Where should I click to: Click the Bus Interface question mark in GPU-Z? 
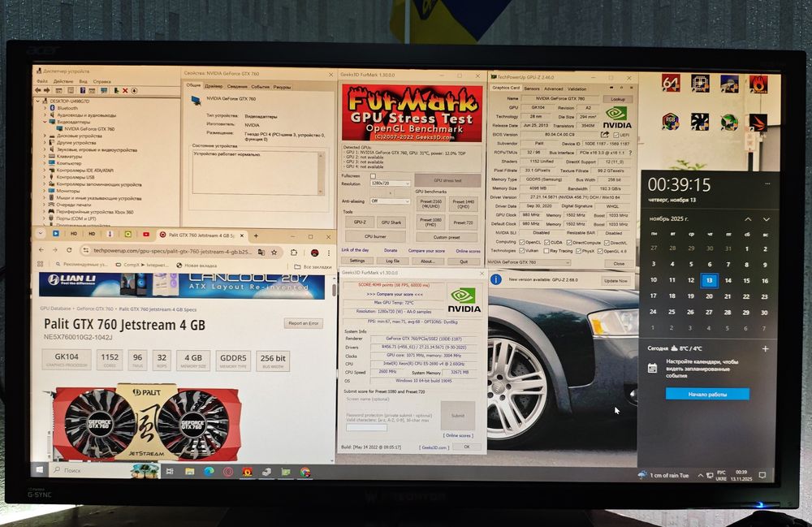630,153
